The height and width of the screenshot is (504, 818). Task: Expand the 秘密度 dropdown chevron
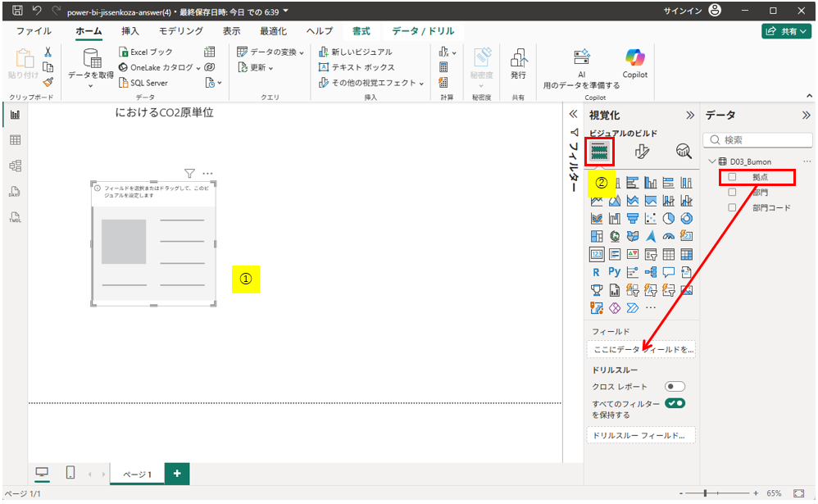point(481,85)
